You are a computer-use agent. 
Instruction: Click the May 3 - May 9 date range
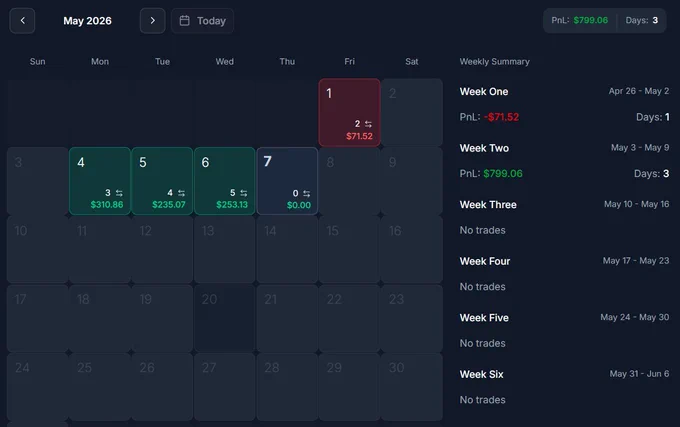click(x=640, y=148)
